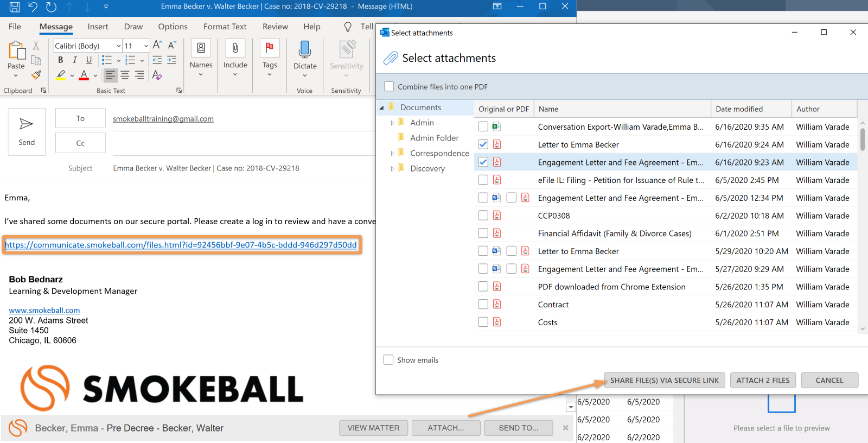Screen dimensions: 868x443
Task: Click the Cut scissors icon
Action: [36, 46]
